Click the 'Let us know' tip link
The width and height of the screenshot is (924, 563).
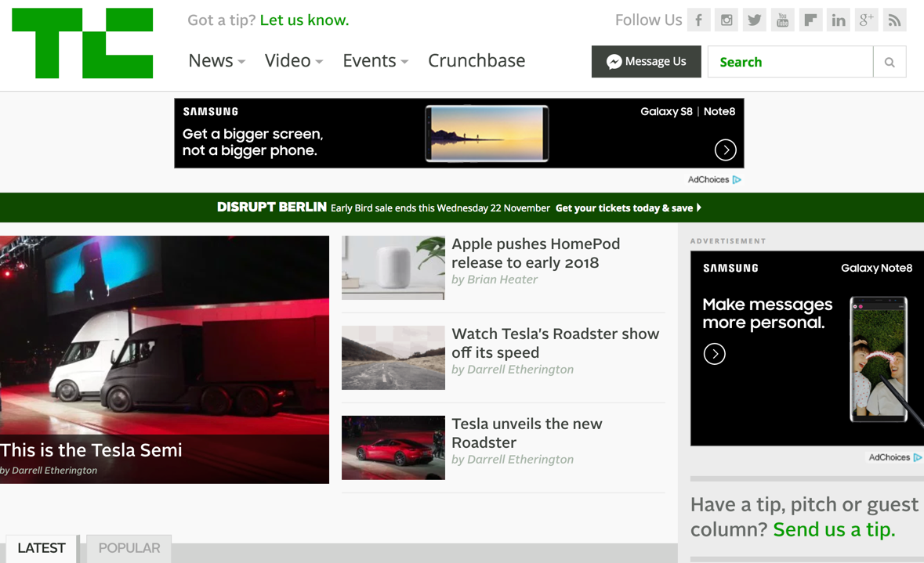pyautogui.click(x=304, y=20)
